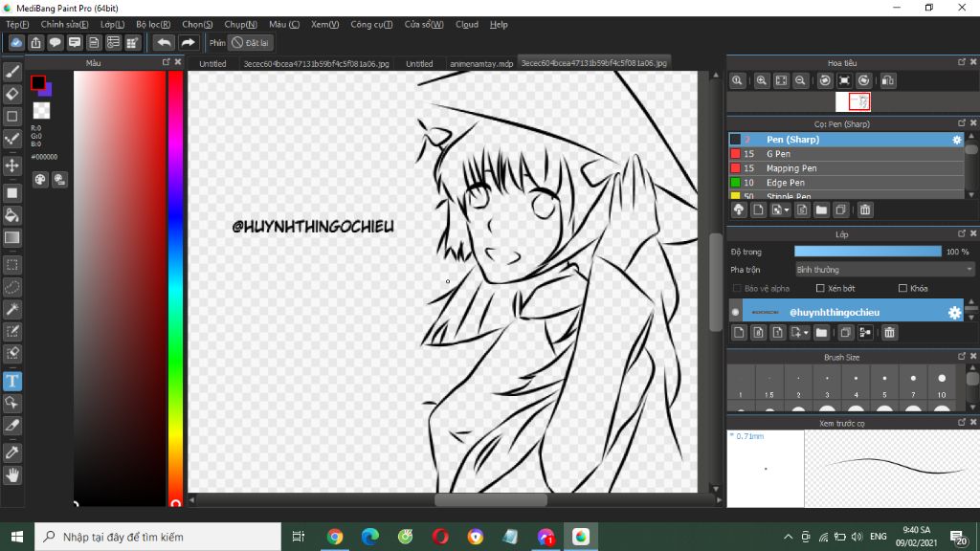Click the Undo arrow in the toolbar
Image resolution: width=980 pixels, height=551 pixels.
coord(164,43)
